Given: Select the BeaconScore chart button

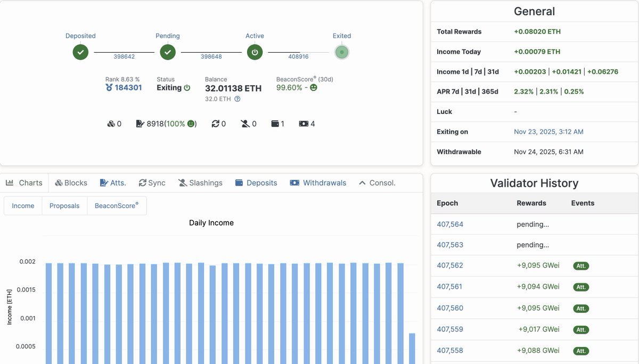Looking at the screenshot, I should pos(117,206).
